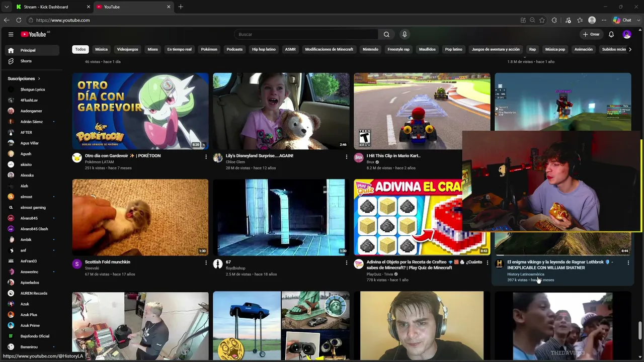Open the YouTube account avatar menu
644x362 pixels.
point(627,34)
